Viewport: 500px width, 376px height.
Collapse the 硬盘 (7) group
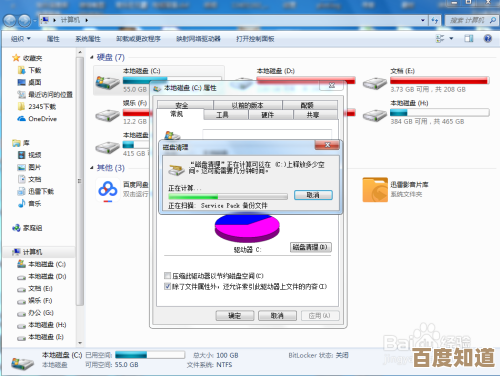tap(92, 58)
